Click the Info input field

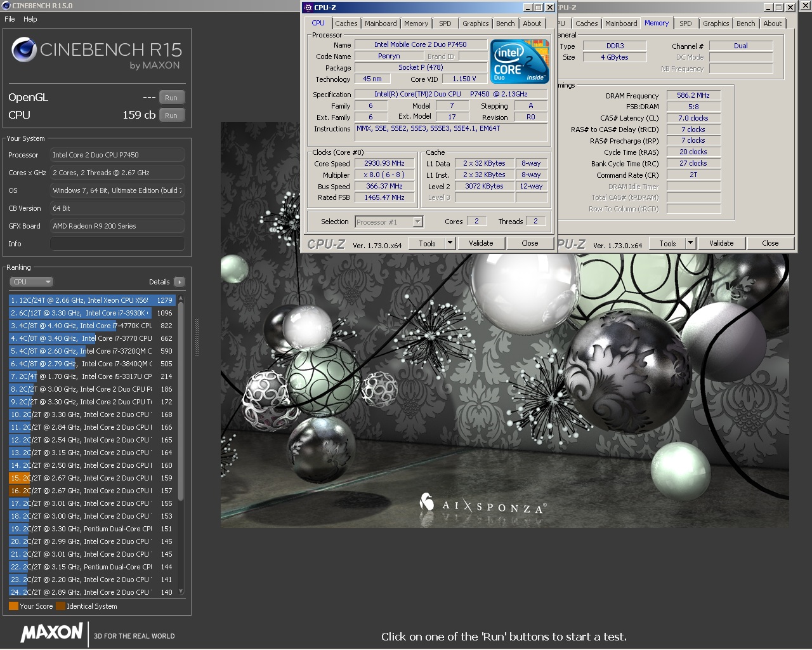point(117,244)
